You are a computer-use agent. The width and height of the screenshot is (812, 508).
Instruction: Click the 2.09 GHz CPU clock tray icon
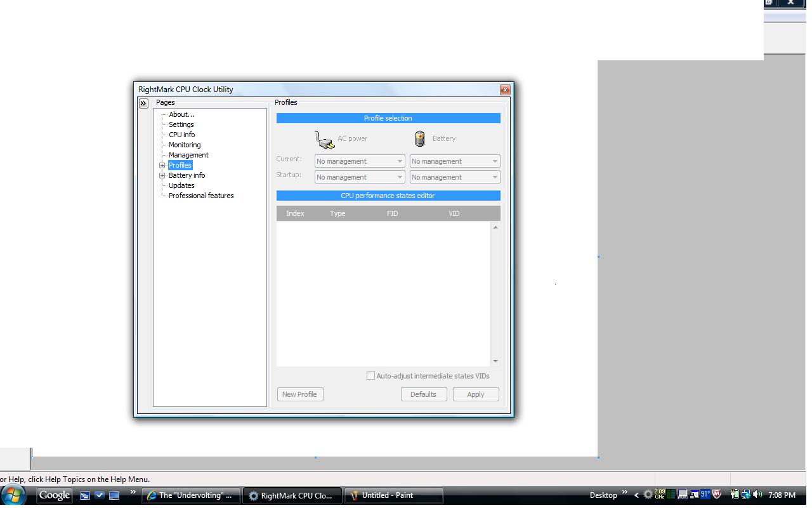(660, 494)
